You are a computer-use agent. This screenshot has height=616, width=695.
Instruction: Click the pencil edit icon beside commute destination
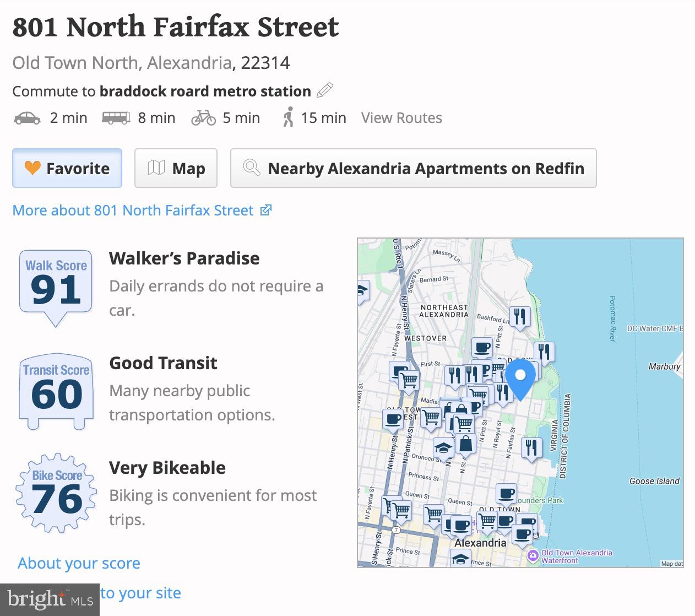point(325,90)
